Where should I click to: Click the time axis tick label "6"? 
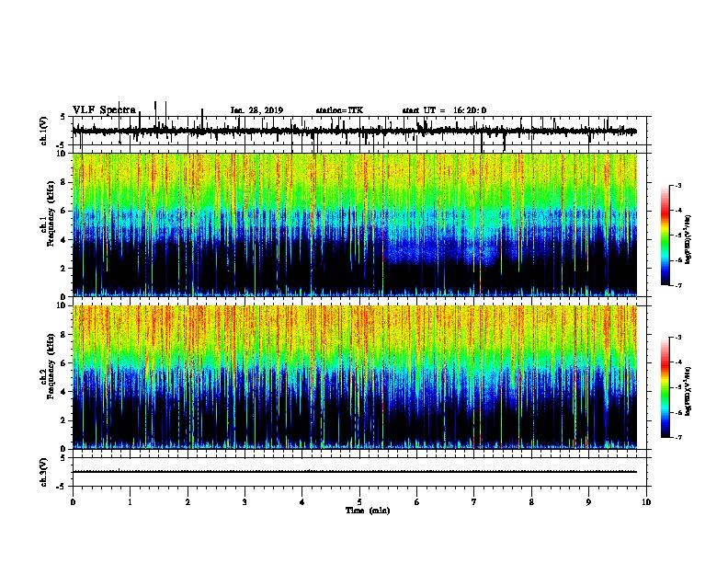tap(417, 502)
